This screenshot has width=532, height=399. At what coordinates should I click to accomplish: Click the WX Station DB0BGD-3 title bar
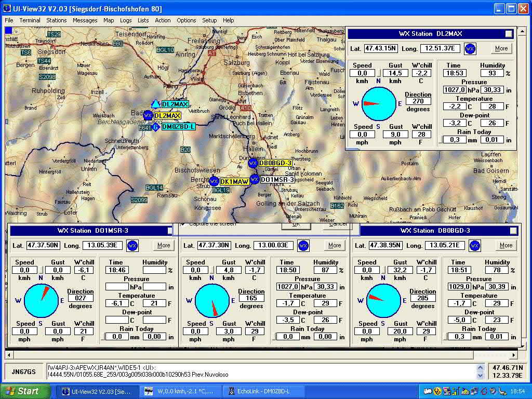pos(439,231)
